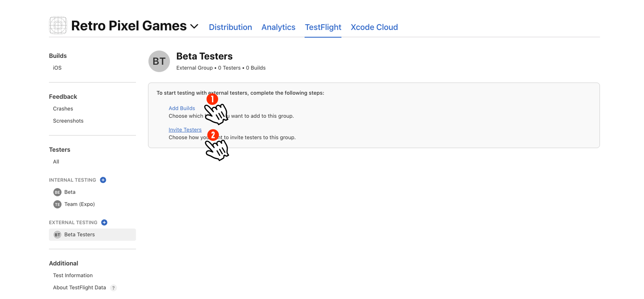Click the EXTERNAL TESTING label
Viewport: 644px width, 299px height.
point(73,223)
